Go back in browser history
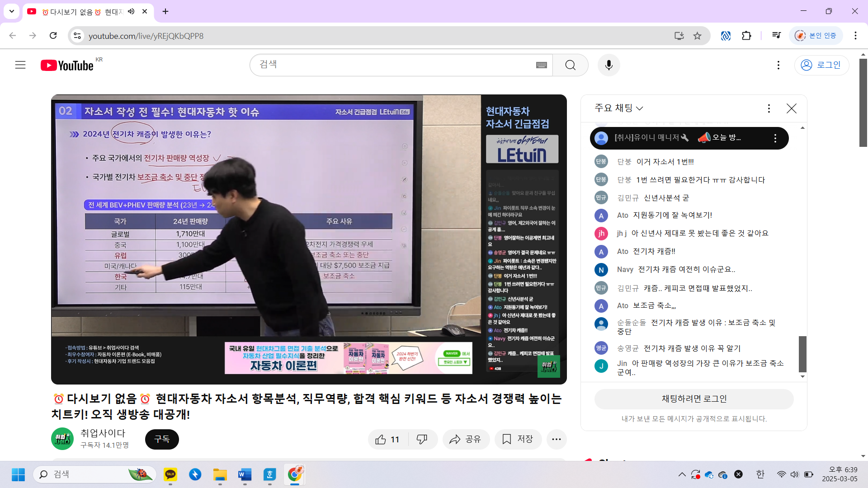This screenshot has width=868, height=488. pyautogui.click(x=13, y=36)
